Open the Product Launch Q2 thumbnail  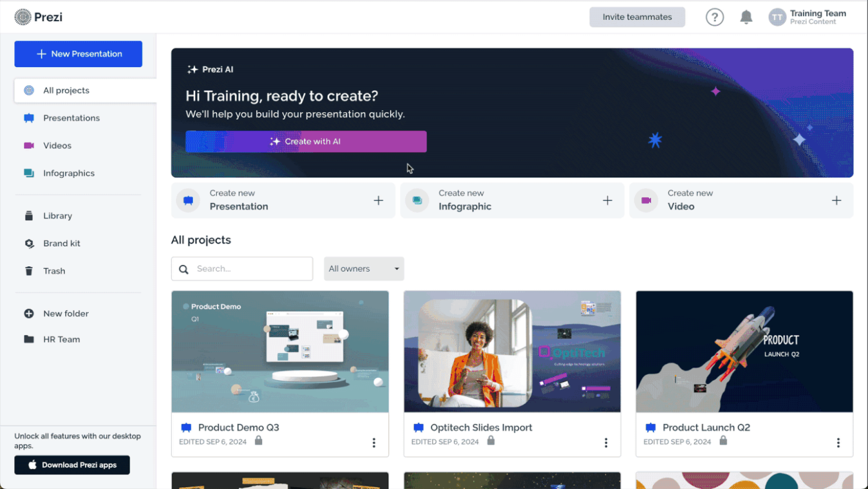[x=745, y=352]
